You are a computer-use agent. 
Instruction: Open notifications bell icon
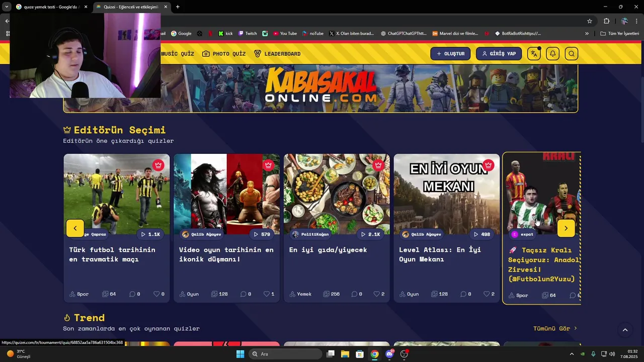[552, 54]
